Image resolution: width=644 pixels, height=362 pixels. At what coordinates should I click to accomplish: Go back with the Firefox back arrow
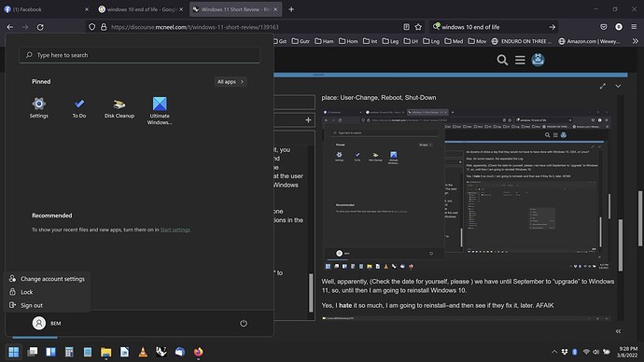[10, 27]
